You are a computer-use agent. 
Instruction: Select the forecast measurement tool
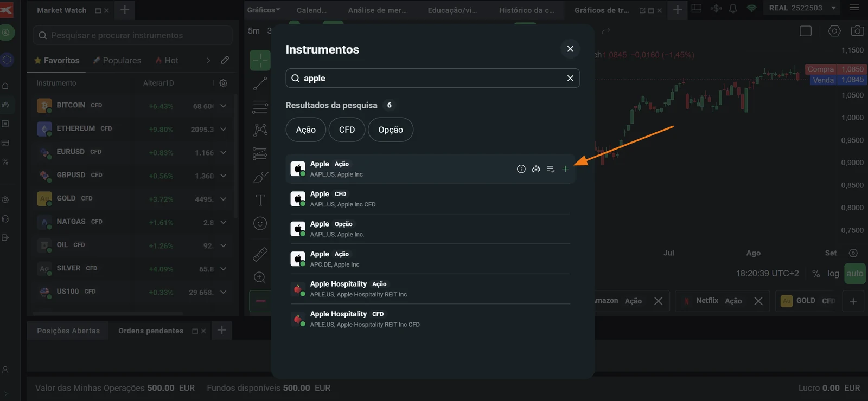click(x=260, y=154)
